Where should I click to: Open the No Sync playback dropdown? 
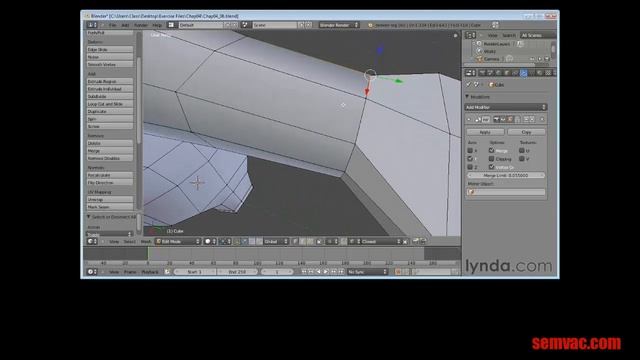click(367, 272)
